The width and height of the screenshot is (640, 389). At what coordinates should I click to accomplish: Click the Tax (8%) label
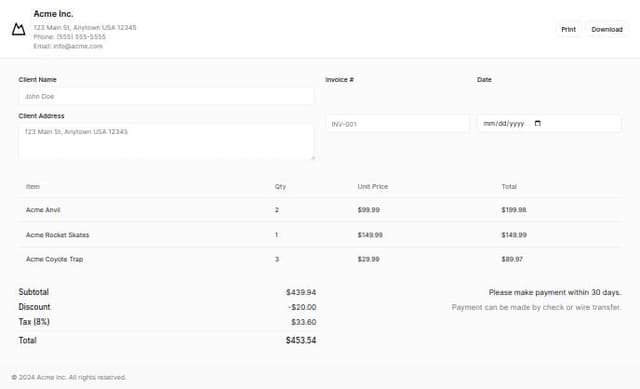click(34, 322)
